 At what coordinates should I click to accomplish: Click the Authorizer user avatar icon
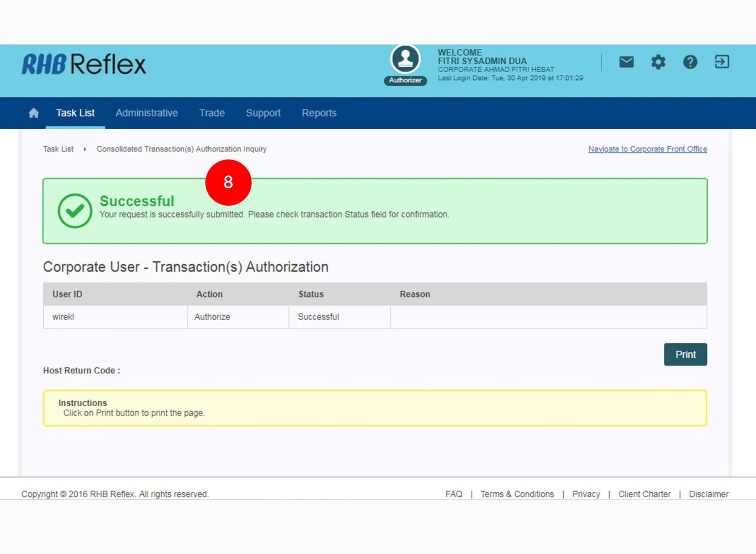(x=405, y=60)
